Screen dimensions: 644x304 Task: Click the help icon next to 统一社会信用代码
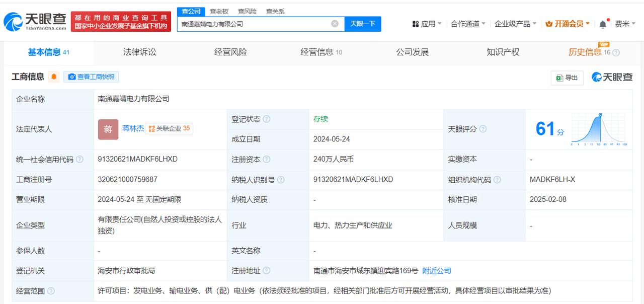(x=79, y=160)
